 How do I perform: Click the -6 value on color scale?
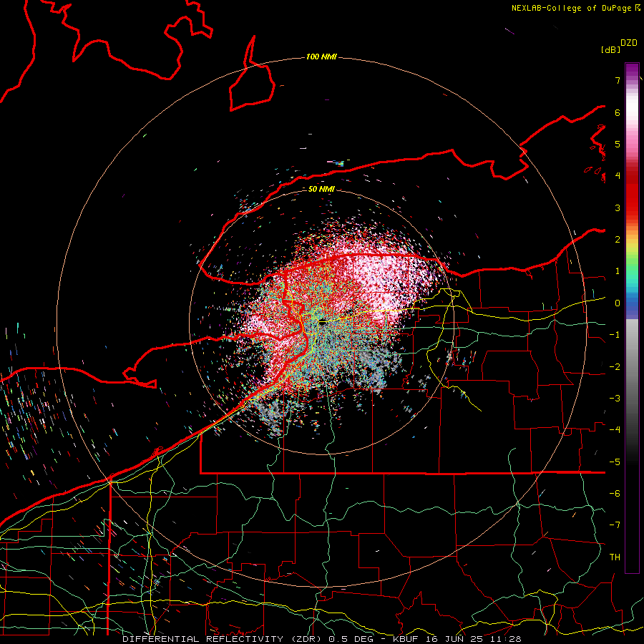coord(615,494)
